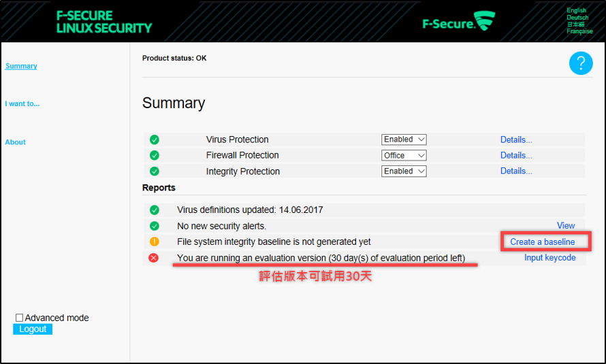Select "I want to..." in sidebar
Viewport: 606px width, 364px height.
(x=22, y=104)
